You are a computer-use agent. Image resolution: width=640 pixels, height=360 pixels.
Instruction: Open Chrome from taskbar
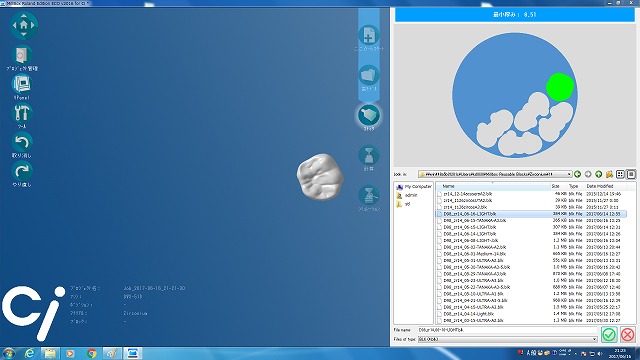tap(92, 353)
